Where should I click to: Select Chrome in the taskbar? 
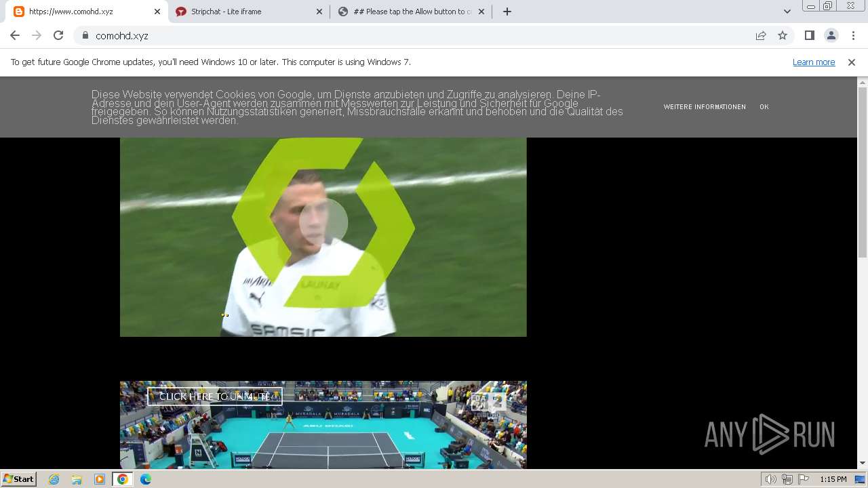click(123, 479)
